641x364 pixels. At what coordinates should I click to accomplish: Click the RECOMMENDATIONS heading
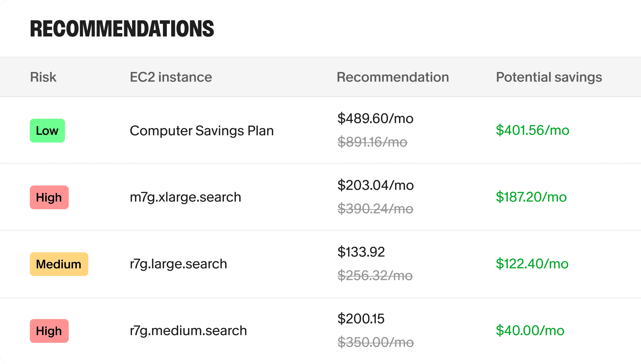coord(122,29)
